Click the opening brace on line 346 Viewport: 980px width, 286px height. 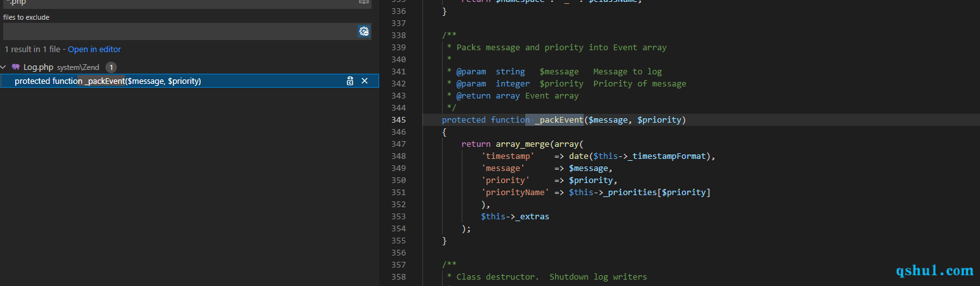point(445,132)
